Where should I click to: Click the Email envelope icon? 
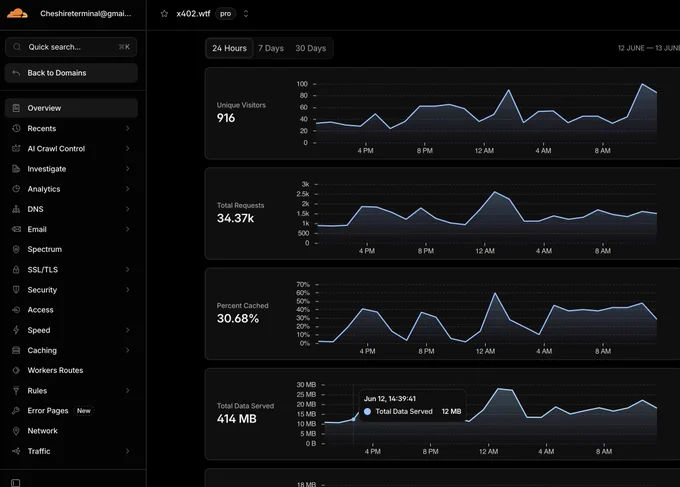point(16,229)
